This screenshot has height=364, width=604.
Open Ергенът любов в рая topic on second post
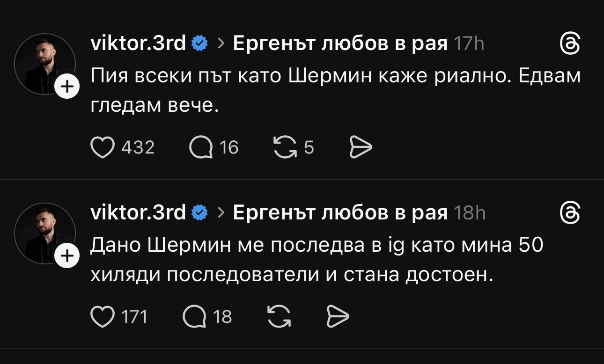tap(340, 213)
